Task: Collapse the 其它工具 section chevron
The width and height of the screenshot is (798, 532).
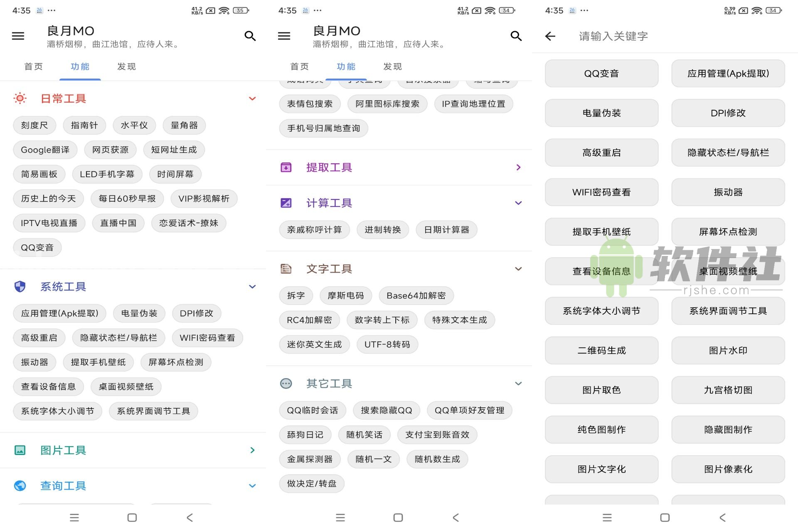Action: pos(518,383)
